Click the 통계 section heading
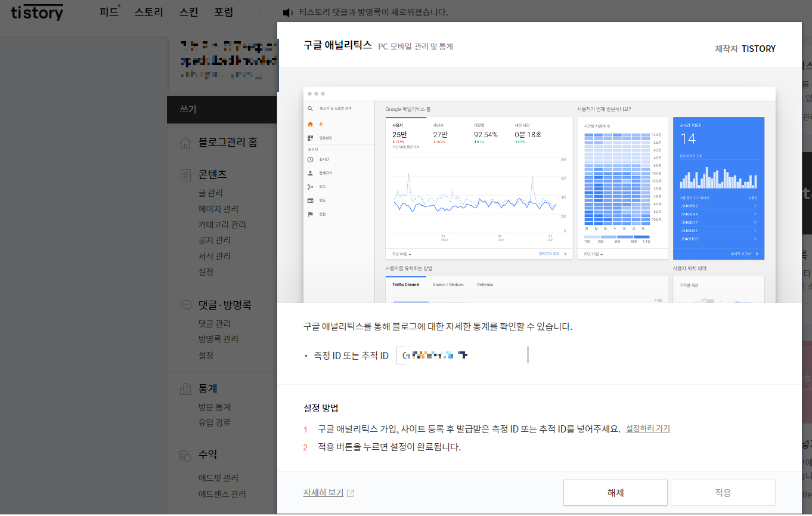 (x=208, y=389)
